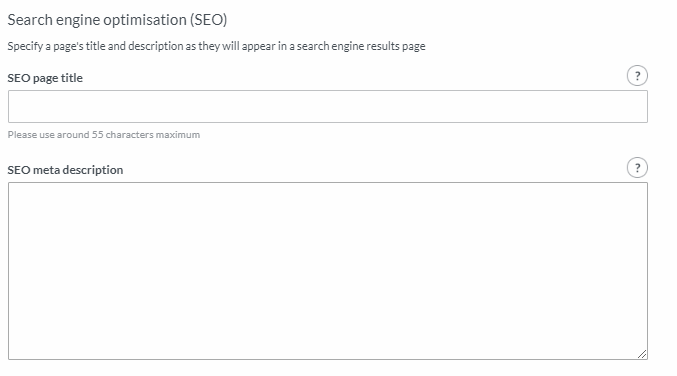Image resolution: width=677 pixels, height=376 pixels.
Task: Show the tooltip icon above the meta description box
Action: tap(637, 167)
